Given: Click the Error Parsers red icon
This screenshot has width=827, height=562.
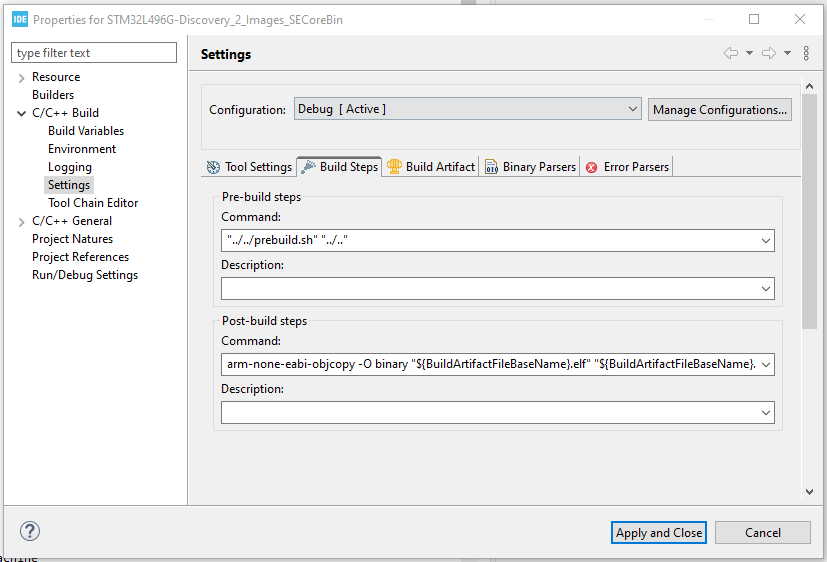Looking at the screenshot, I should (x=592, y=167).
